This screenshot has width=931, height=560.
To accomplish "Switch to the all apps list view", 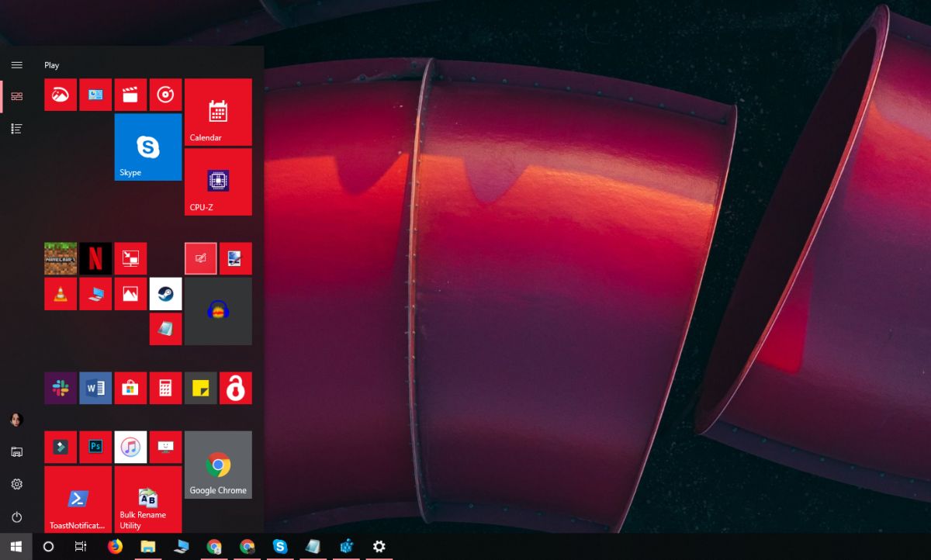I will 16,128.
